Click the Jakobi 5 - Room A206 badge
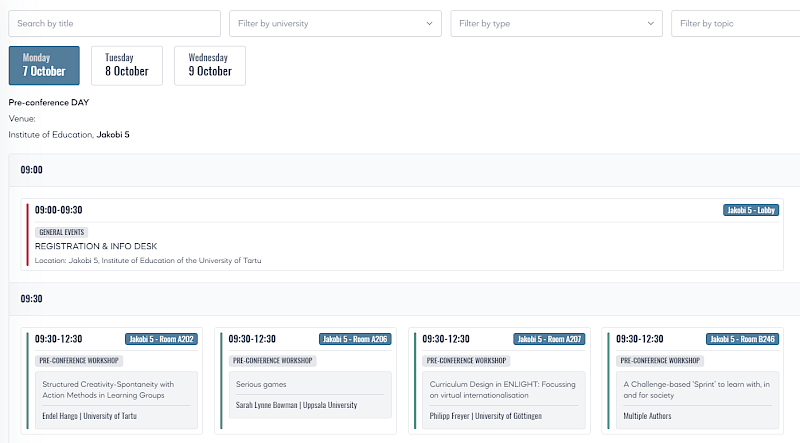 click(x=355, y=339)
